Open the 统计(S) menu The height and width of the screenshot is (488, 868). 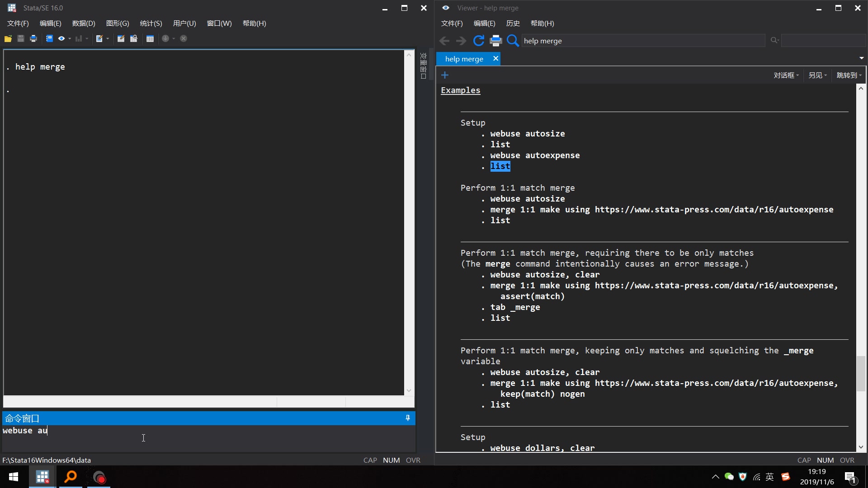[151, 23]
